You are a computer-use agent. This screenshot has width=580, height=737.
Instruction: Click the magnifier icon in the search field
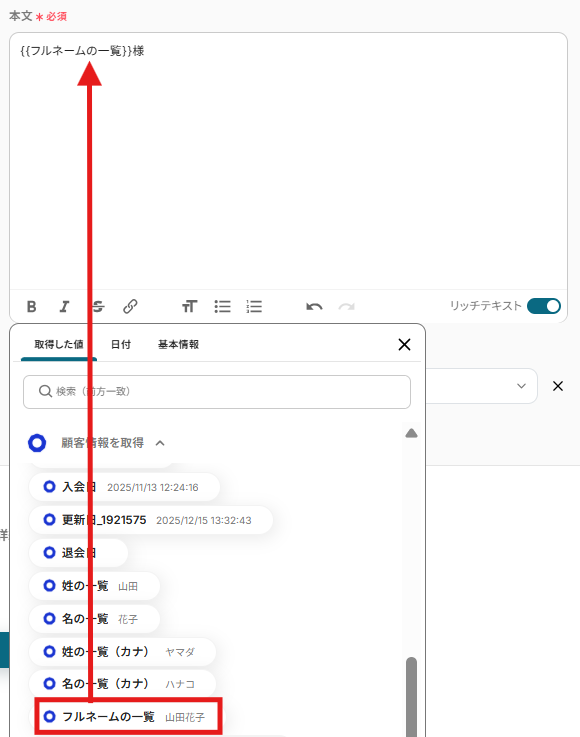(45, 391)
